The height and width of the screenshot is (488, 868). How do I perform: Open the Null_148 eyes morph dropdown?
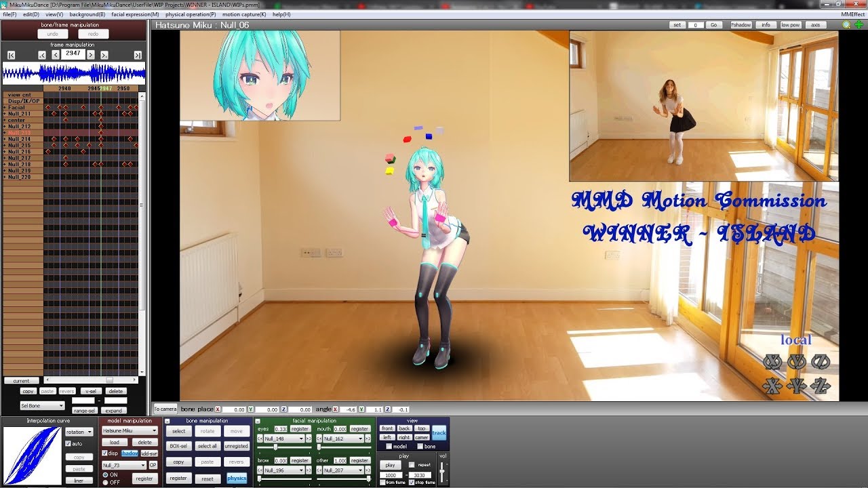[284, 439]
